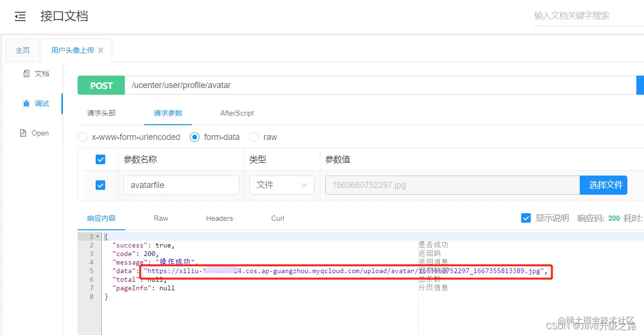This screenshot has width=644, height=335.
Task: Uncheck the avatarfile parameter checkbox
Action: pos(100,185)
